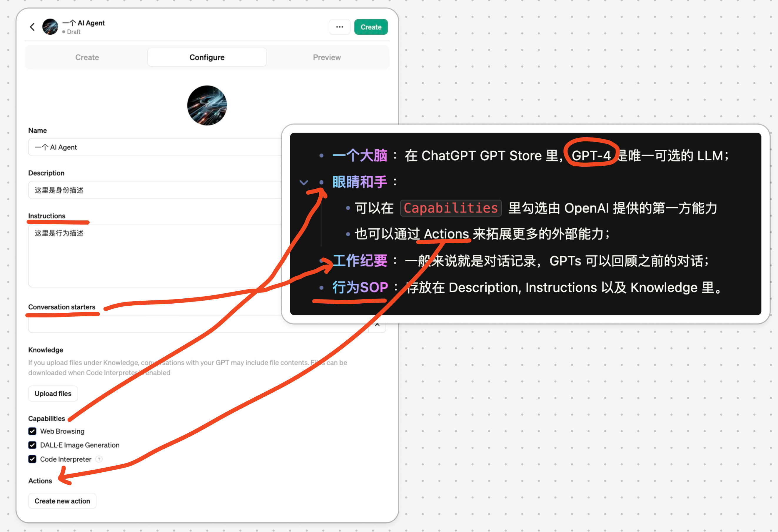Click the Create new action icon

[x=63, y=501]
